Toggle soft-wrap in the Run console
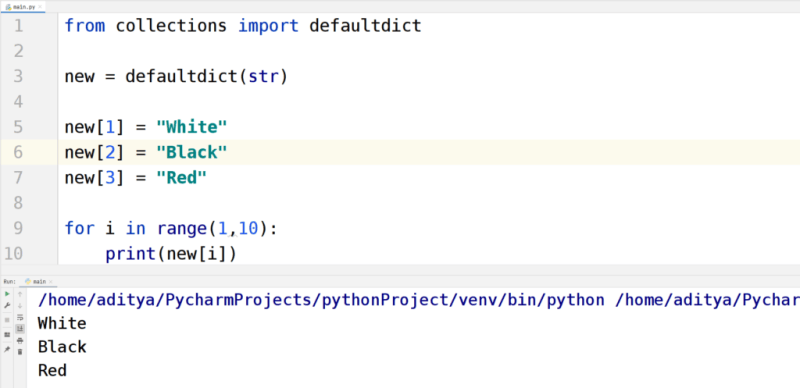 20,318
